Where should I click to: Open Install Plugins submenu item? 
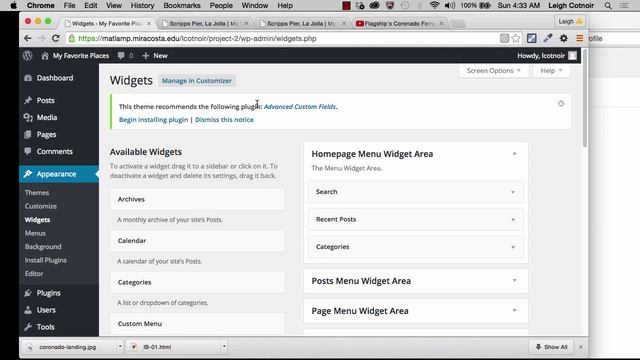(x=45, y=260)
